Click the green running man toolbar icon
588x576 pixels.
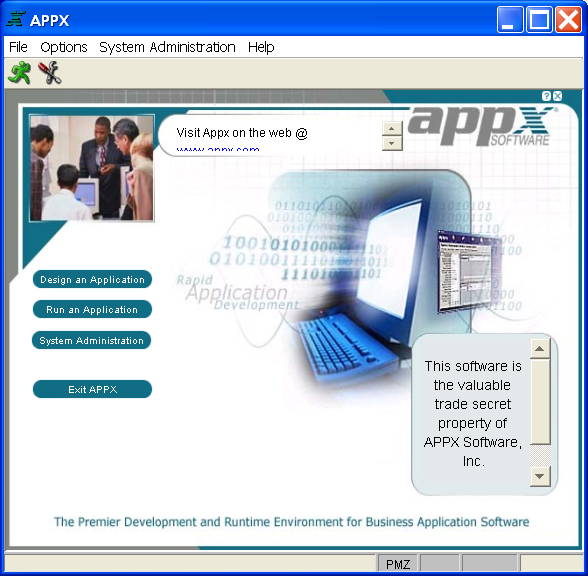point(20,73)
